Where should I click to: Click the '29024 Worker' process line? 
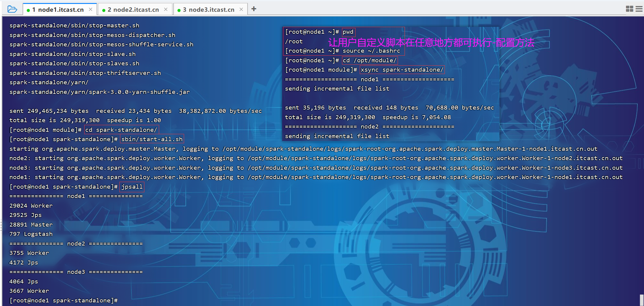click(31, 206)
